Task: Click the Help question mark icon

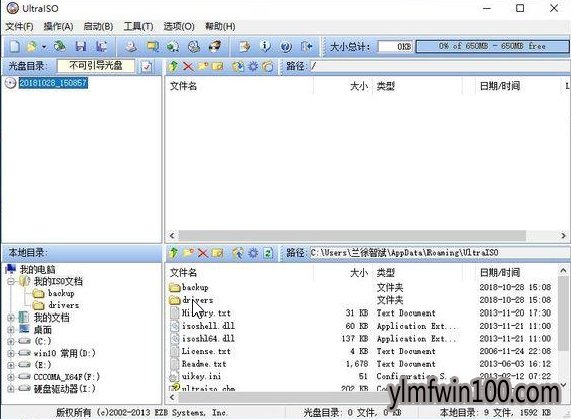Action: [286, 47]
